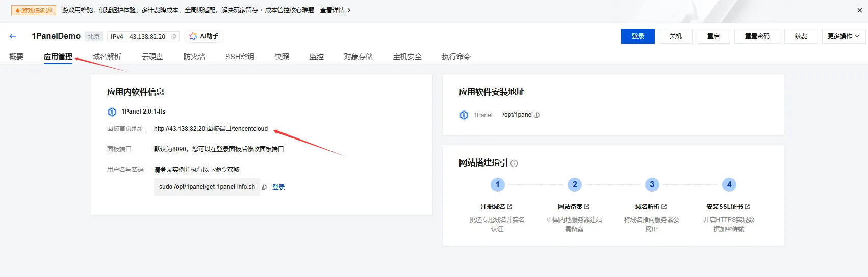This screenshot has width=868, height=277.
Task: Switch to the 防火墙 tab
Action: coord(194,57)
